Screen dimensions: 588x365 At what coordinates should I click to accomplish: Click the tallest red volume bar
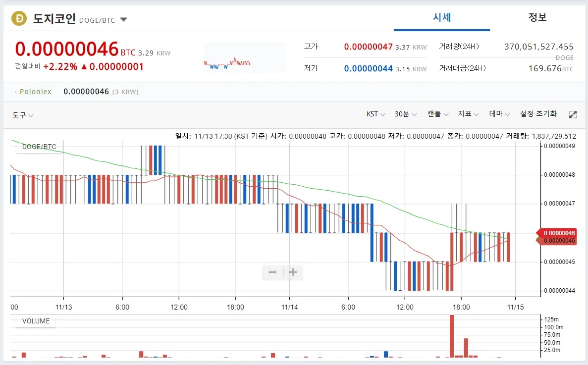(452, 336)
